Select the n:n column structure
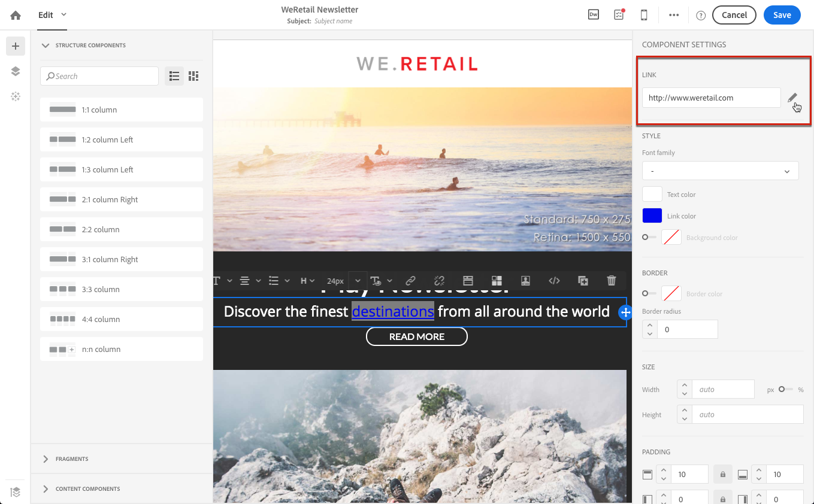814x504 pixels. point(122,349)
